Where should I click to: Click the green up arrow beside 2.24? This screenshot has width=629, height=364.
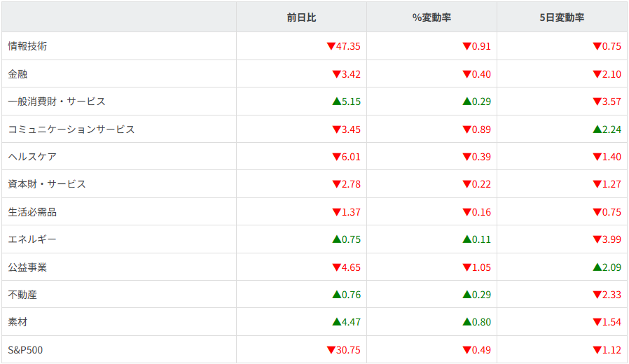[597, 129]
